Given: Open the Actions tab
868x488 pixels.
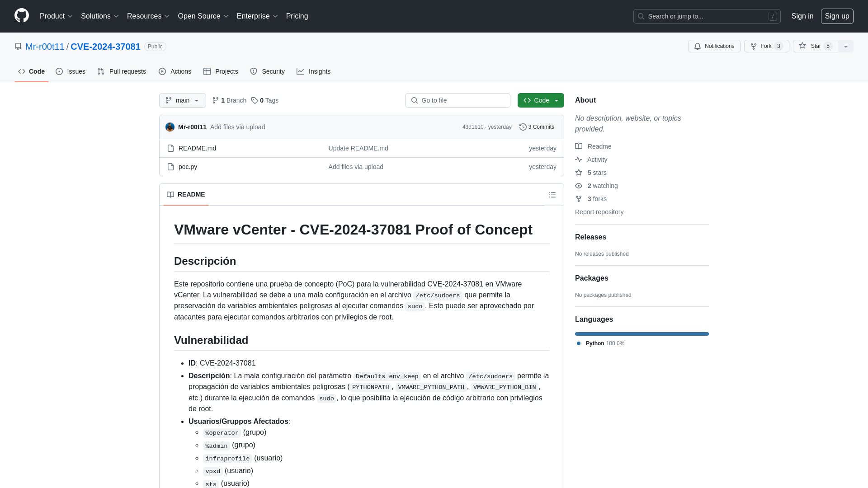Looking at the screenshot, I should [x=175, y=71].
